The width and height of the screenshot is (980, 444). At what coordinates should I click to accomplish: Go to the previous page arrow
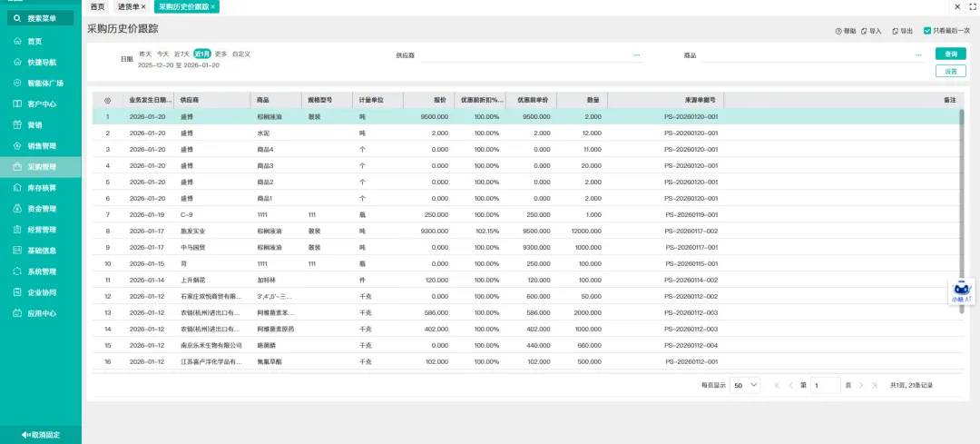[x=791, y=386]
